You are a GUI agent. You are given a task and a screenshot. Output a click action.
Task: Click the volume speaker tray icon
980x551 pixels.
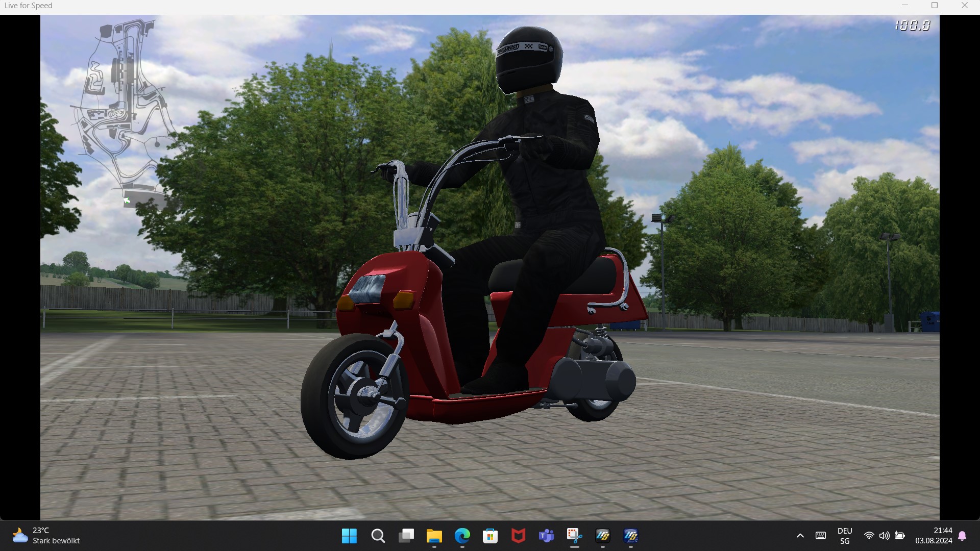tap(884, 536)
